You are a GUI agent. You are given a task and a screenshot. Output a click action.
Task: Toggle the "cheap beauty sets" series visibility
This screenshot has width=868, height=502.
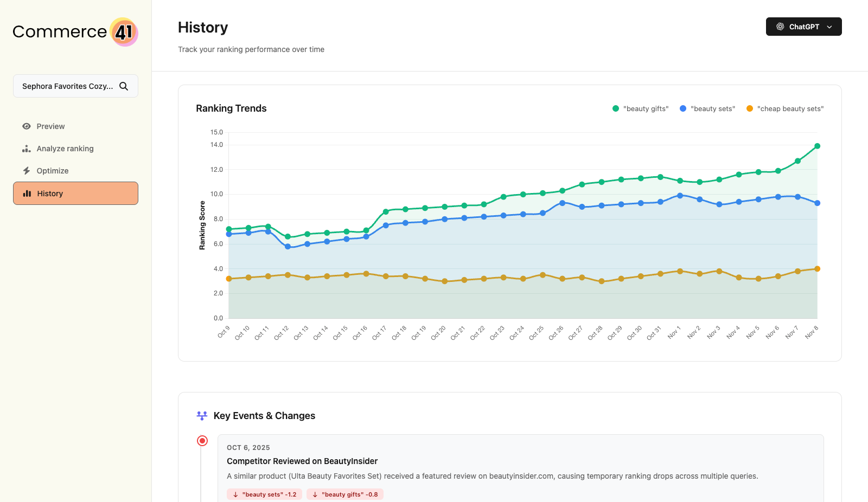pyautogui.click(x=784, y=108)
